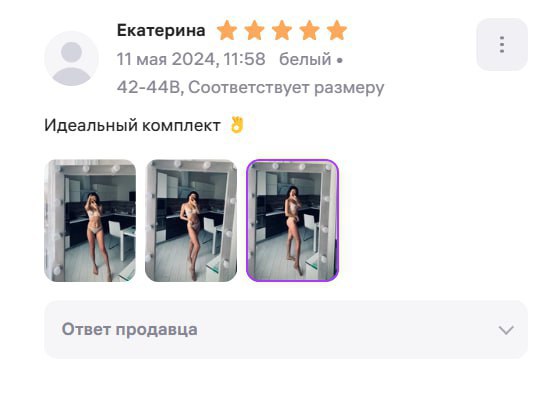This screenshot has height=410, width=534.
Task: Click the reviewer name Екатерина
Action: 161,30
